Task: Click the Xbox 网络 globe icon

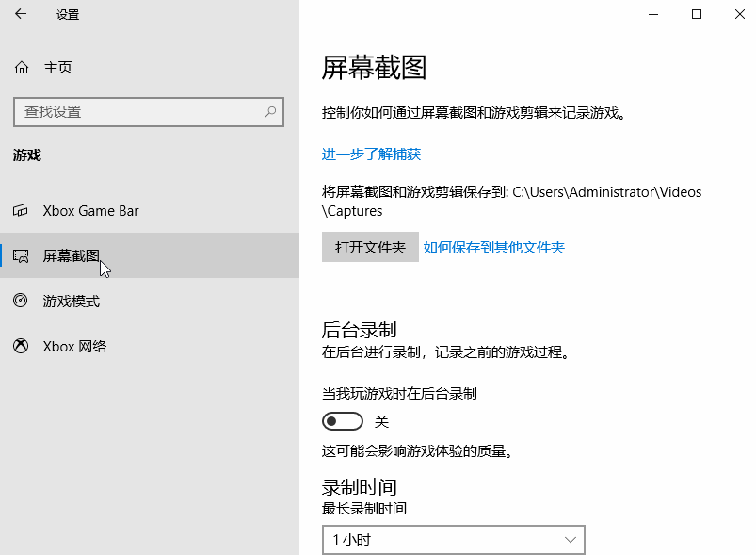Action: pyautogui.click(x=20, y=346)
